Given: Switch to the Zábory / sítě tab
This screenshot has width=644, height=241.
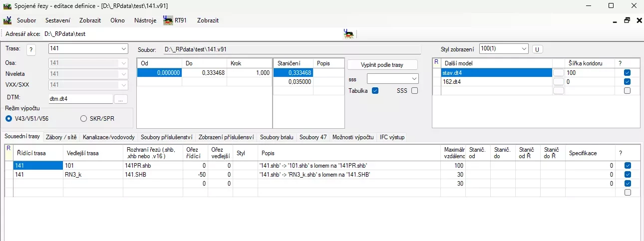Looking at the screenshot, I should click(61, 137).
